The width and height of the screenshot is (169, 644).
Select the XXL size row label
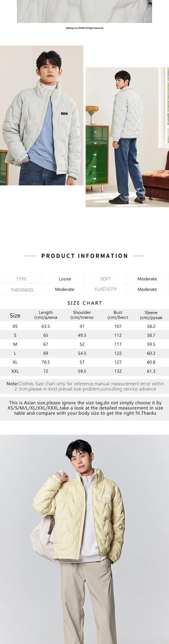(x=15, y=371)
